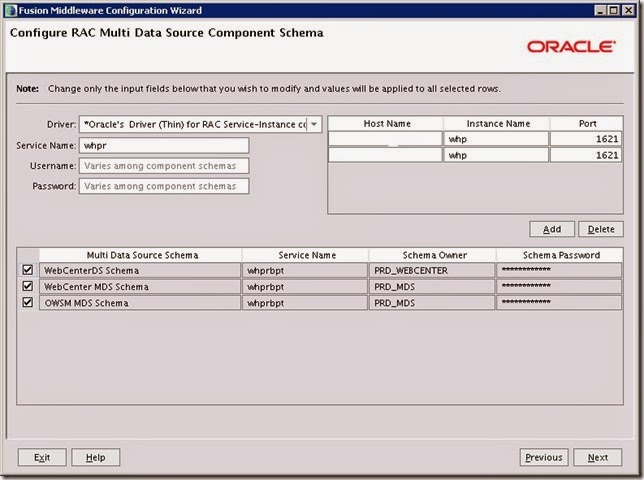This screenshot has height=480, width=644.
Task: Uncheck the WebCenter MDS Schema checkbox
Action: [x=28, y=286]
